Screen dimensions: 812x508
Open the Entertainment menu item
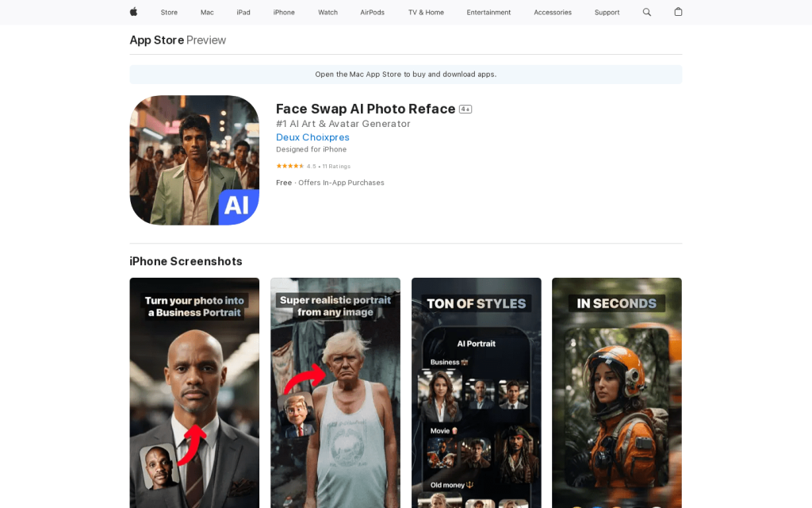[x=488, y=12]
